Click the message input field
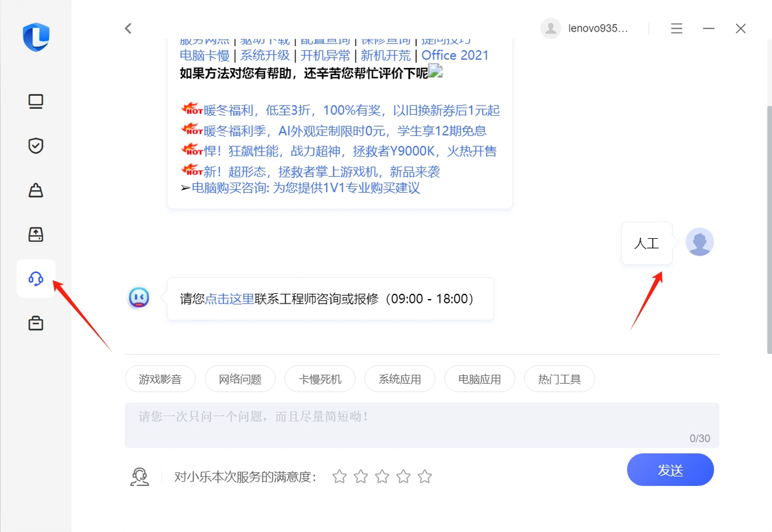772x532 pixels. click(x=422, y=425)
